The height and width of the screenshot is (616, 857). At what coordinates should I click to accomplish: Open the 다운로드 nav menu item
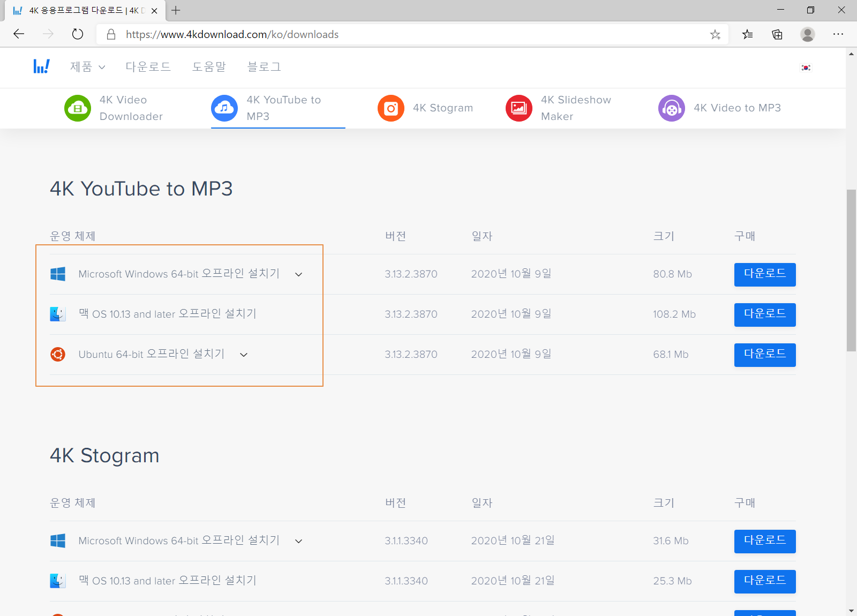148,67
